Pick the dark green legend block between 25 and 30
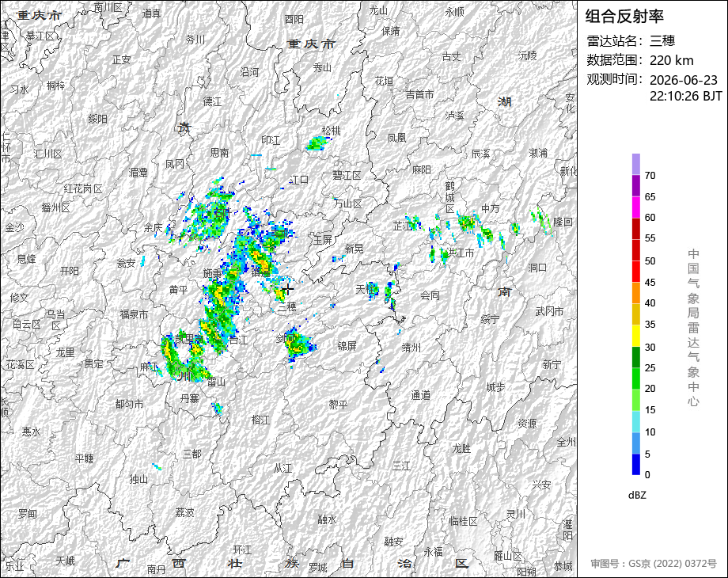 tap(636, 357)
